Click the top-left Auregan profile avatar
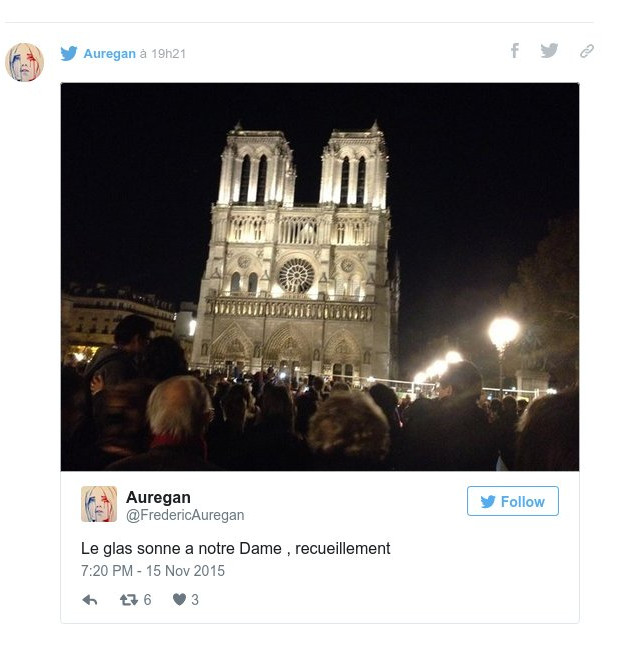The height and width of the screenshot is (645, 619). point(25,62)
